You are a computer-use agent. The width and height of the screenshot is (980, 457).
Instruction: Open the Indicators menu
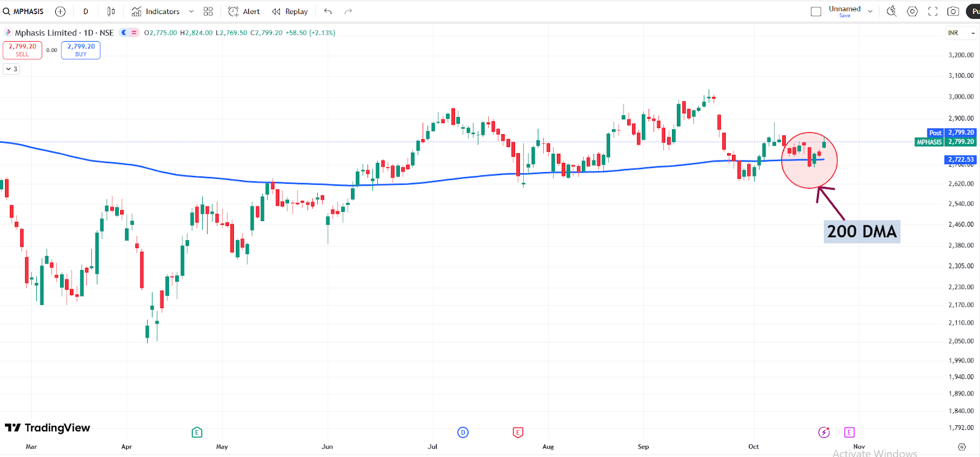156,12
